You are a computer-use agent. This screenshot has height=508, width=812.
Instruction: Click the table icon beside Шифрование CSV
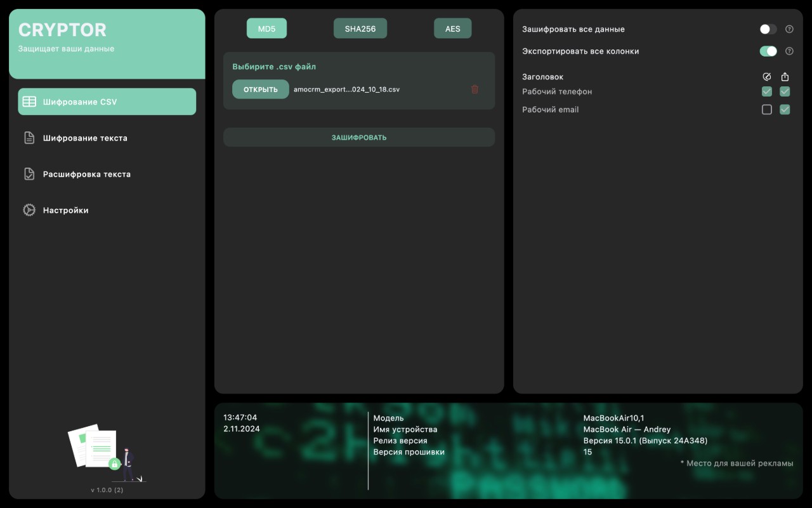(x=29, y=102)
